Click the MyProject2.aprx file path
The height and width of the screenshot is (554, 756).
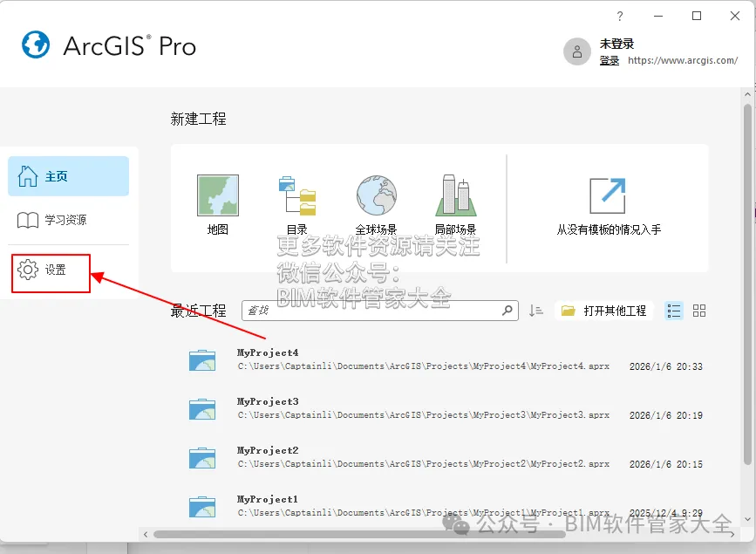click(424, 464)
